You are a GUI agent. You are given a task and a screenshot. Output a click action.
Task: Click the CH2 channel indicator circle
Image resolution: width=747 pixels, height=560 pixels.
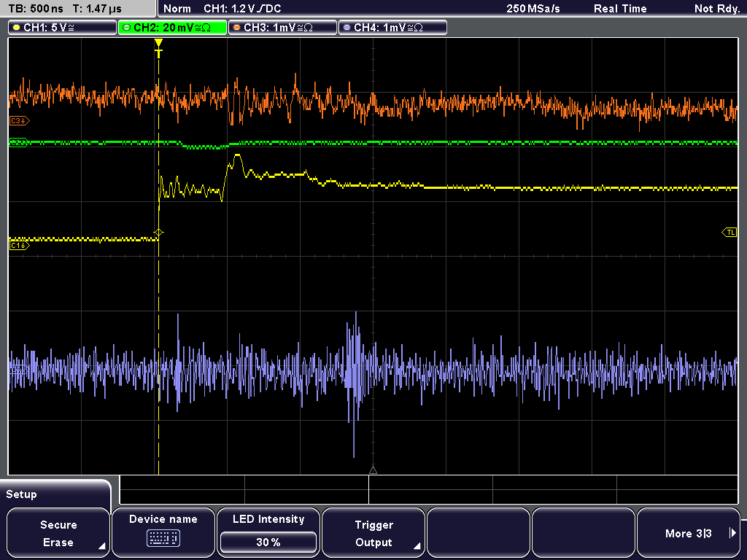coord(127,28)
